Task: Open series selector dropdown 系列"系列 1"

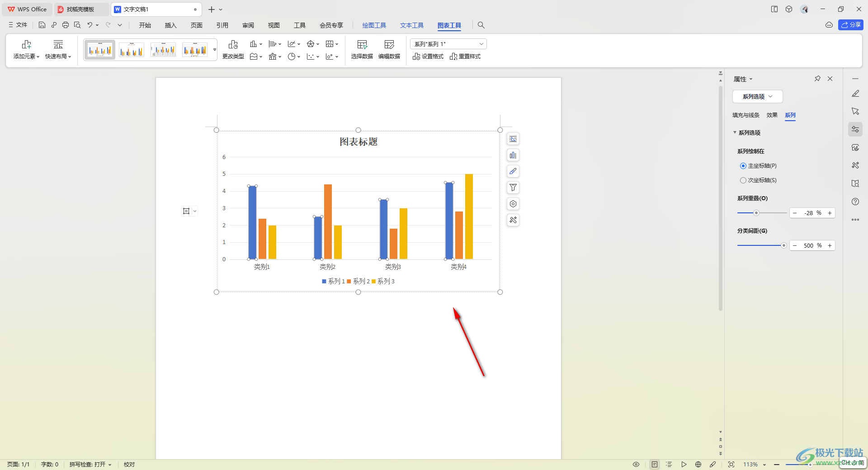Action: (x=448, y=44)
